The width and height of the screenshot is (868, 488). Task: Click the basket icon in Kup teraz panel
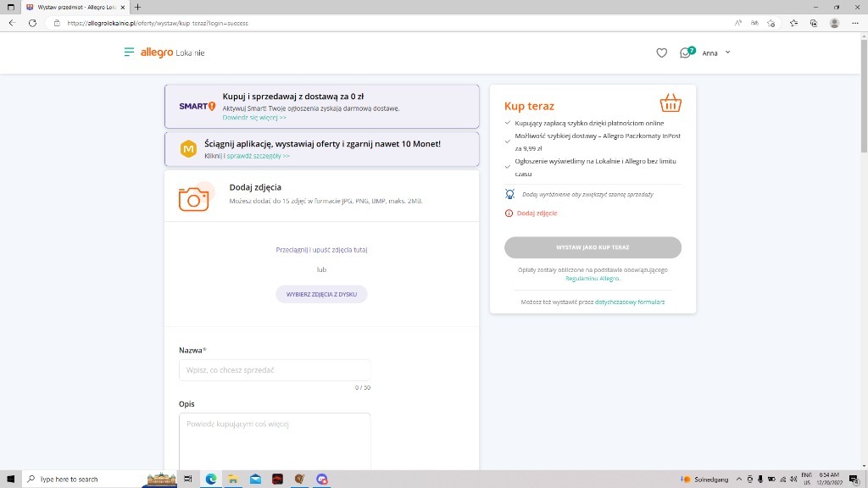[670, 103]
